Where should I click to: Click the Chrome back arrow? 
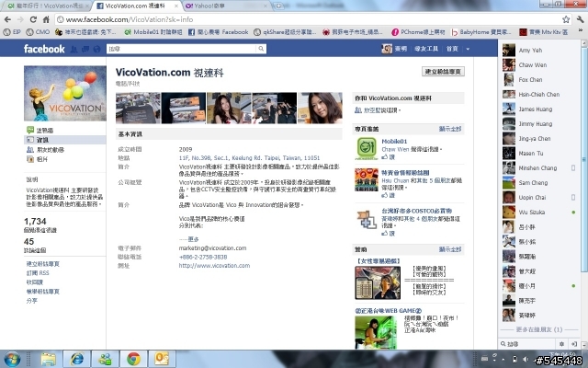[x=7, y=19]
